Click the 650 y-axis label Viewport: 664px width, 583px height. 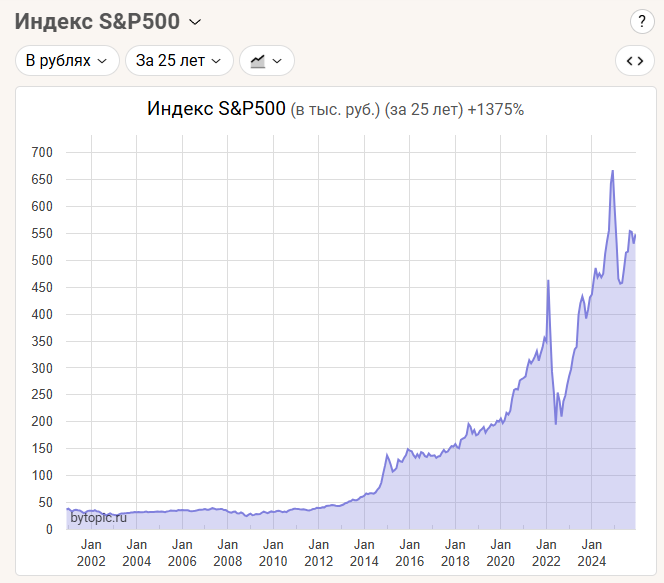coord(42,180)
